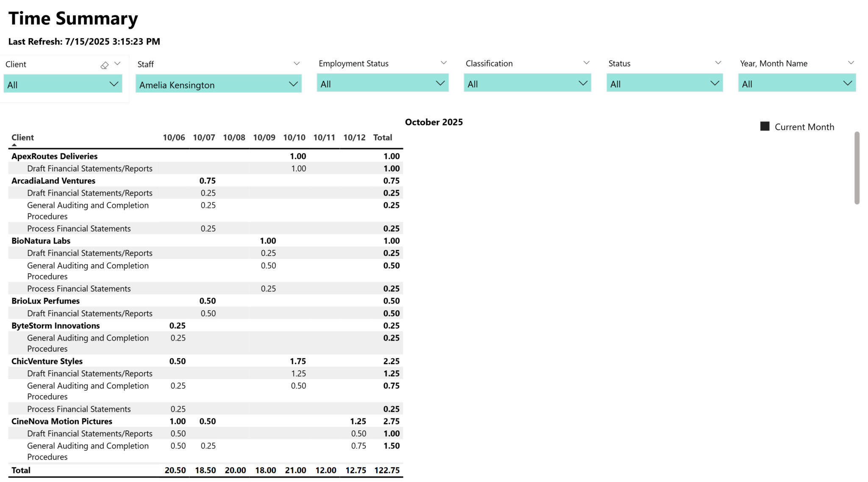Collapse the Staff slicer header chevron
868x482 pixels.
297,64
